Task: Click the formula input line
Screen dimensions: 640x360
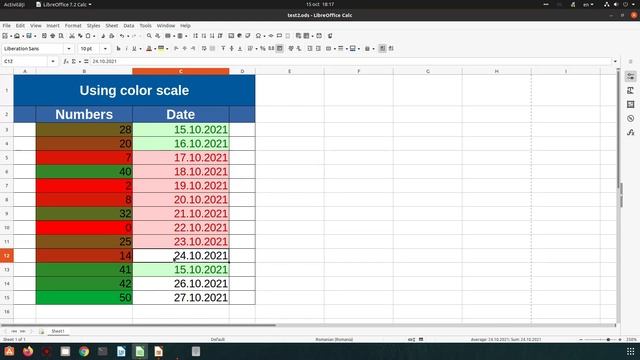Action: pyautogui.click(x=351, y=61)
